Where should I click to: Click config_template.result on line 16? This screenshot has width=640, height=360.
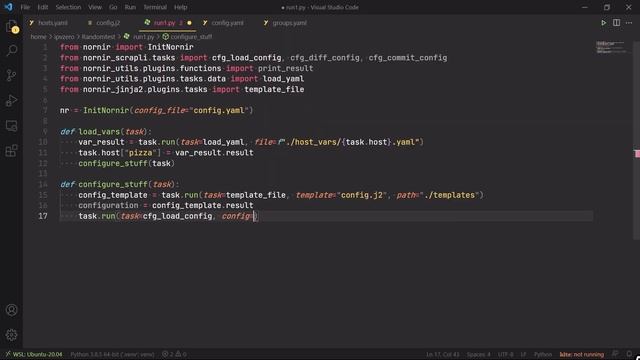click(202, 205)
